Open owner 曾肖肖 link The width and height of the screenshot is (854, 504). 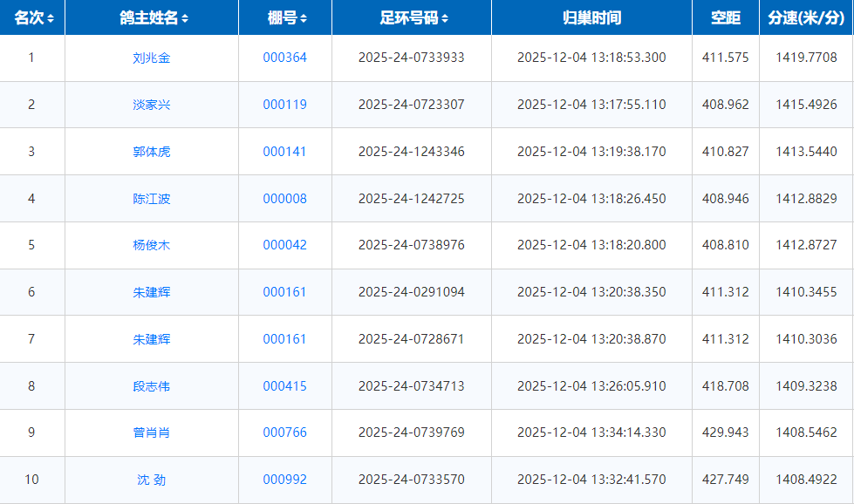coord(152,432)
